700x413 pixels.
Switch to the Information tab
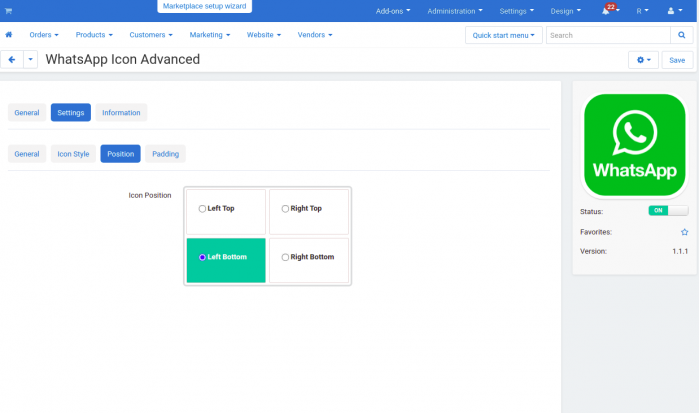click(121, 113)
